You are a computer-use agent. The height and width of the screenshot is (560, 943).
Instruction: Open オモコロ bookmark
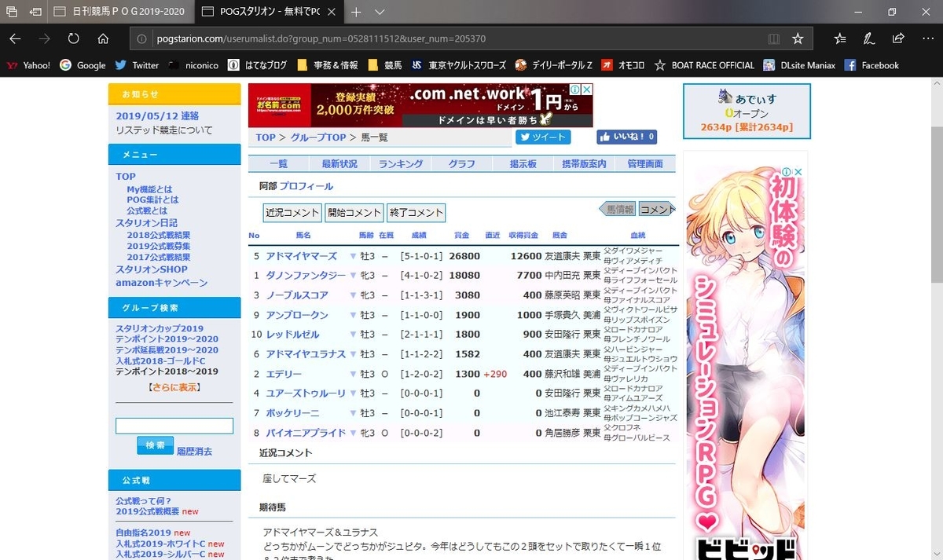point(625,65)
